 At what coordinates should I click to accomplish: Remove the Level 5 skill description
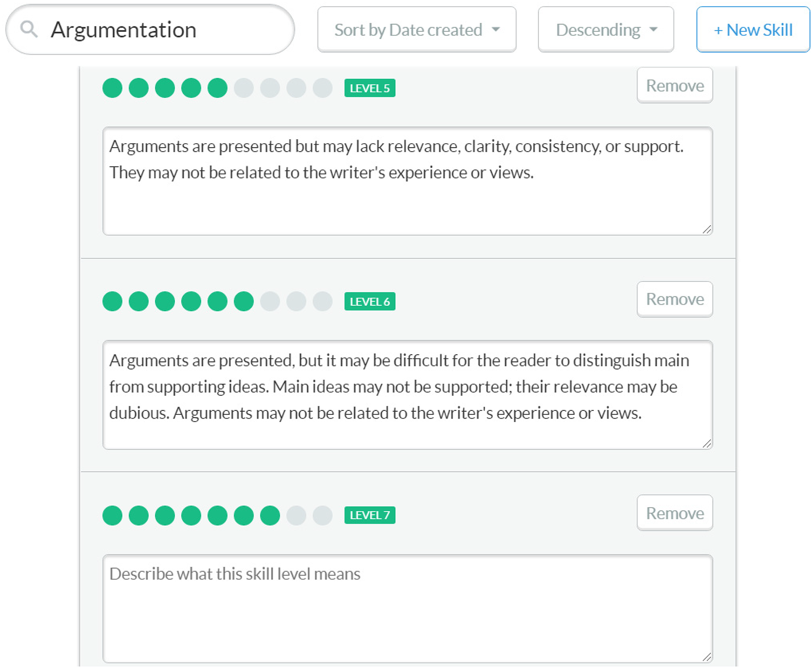(675, 85)
